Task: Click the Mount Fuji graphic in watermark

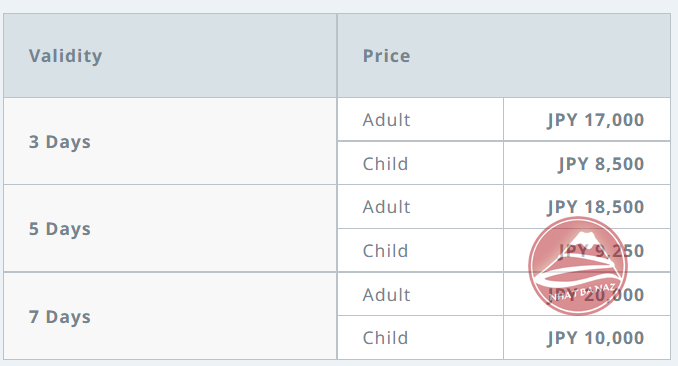Action: point(577,255)
